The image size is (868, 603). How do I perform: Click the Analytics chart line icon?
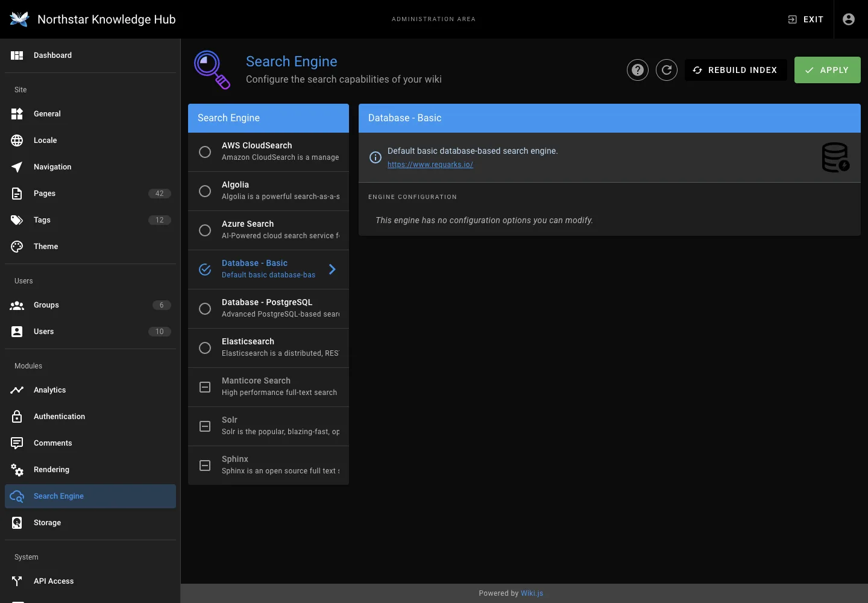pyautogui.click(x=17, y=390)
